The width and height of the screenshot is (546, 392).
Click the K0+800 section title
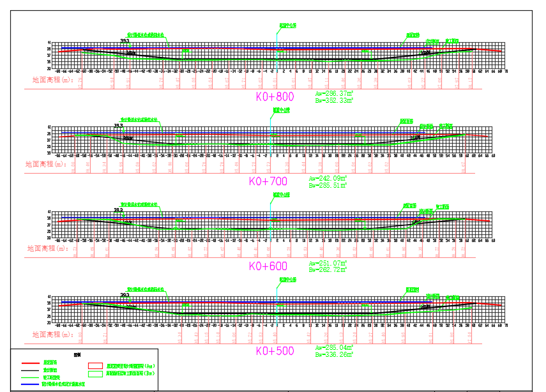(x=275, y=97)
